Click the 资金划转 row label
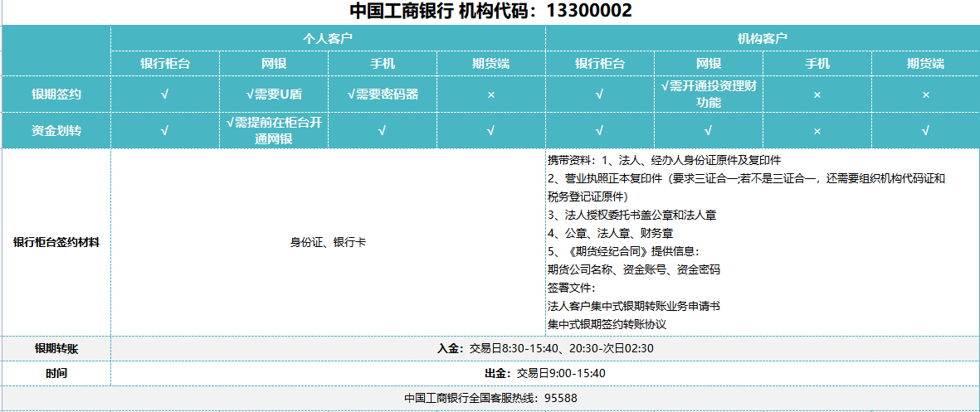The height and width of the screenshot is (412, 980). 56,130
